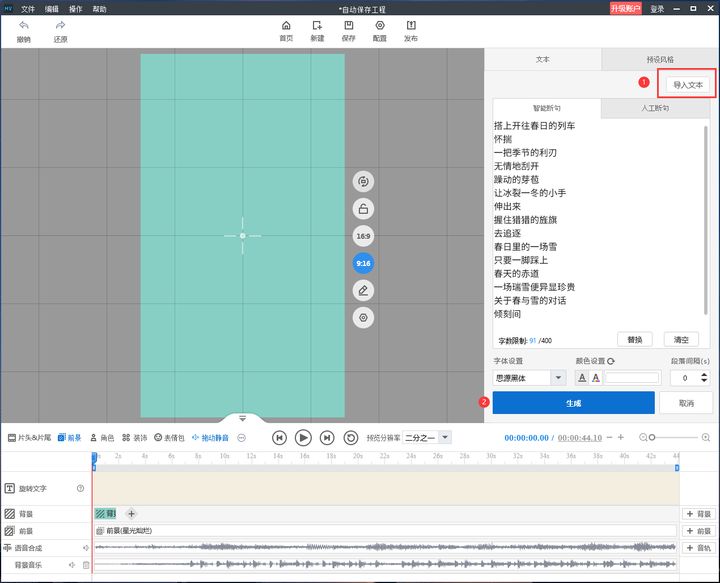The image size is (720, 583).
Task: Click the plus duration icon
Action: tap(621, 437)
